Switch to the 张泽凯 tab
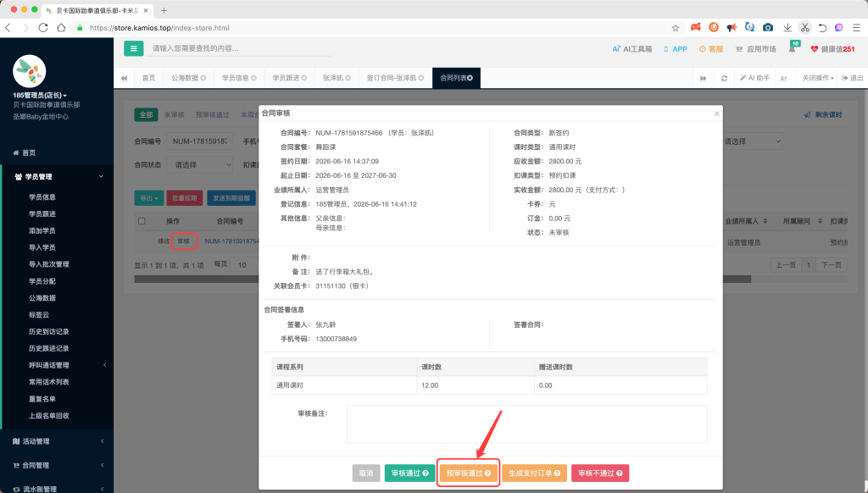The image size is (868, 493). (337, 78)
